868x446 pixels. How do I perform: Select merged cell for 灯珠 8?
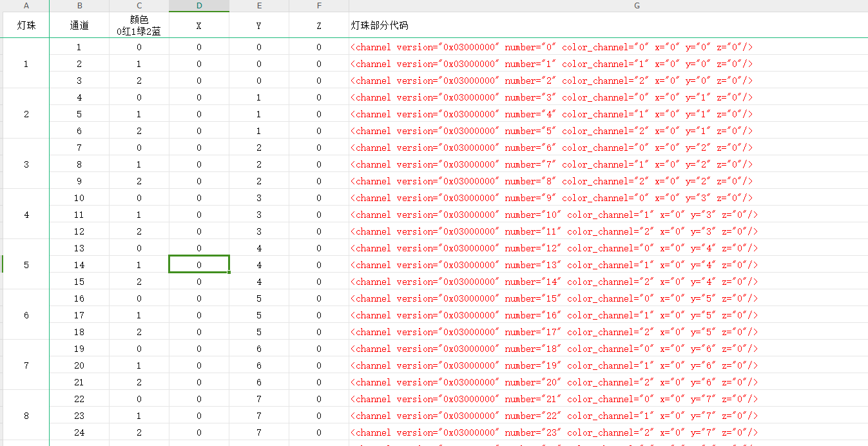pyautogui.click(x=26, y=416)
